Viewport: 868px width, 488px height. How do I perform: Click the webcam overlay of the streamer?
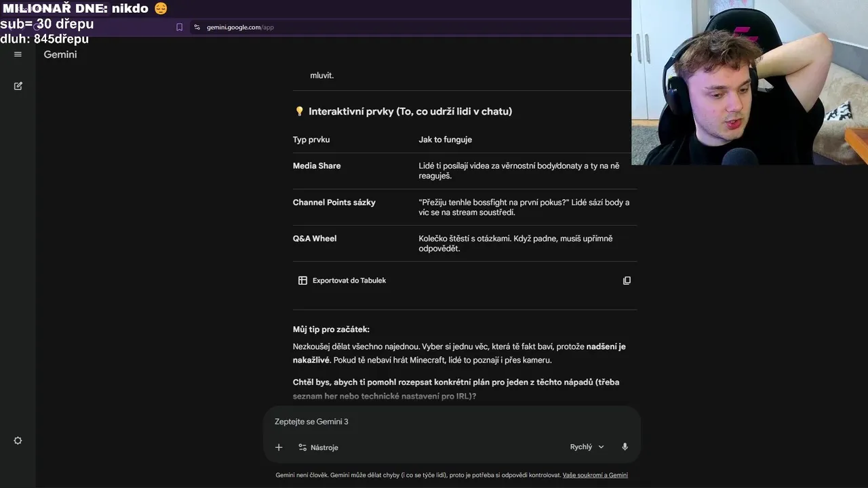[749, 82]
